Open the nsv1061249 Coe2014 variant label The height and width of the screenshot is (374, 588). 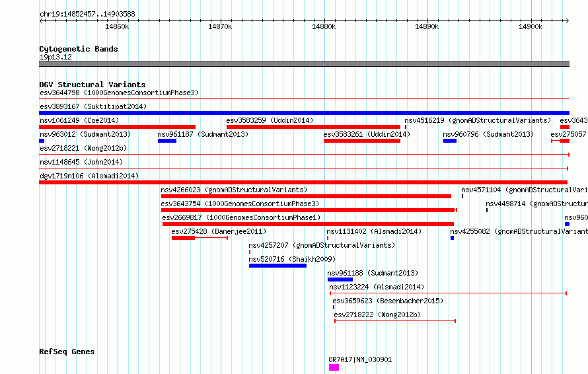point(79,120)
